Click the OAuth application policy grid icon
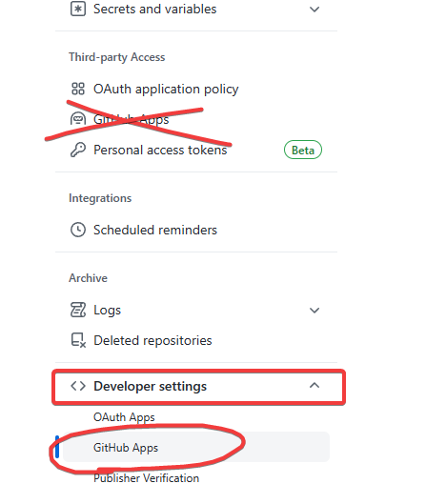This screenshot has height=504, width=426. click(x=78, y=89)
